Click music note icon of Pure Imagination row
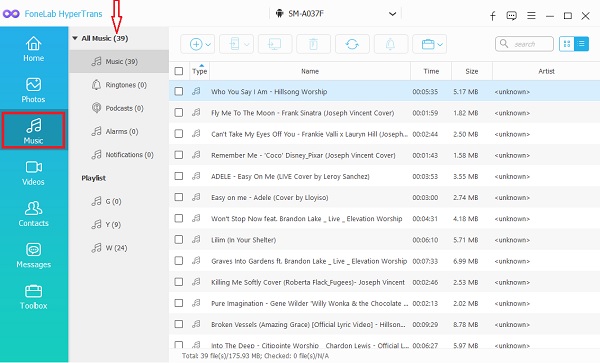 196,303
